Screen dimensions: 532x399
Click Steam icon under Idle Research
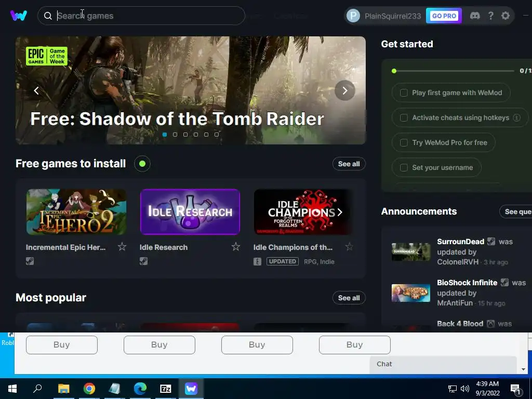coord(143,261)
